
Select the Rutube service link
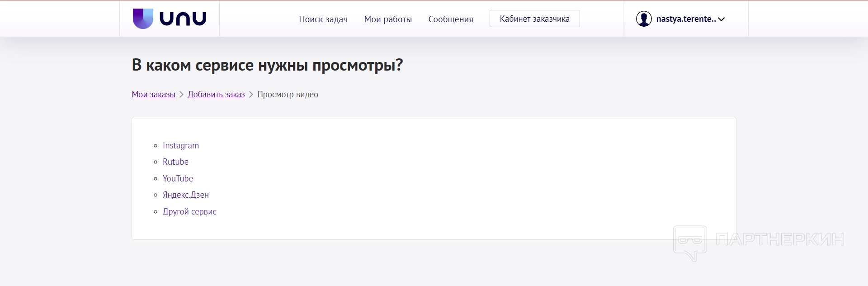[175, 162]
